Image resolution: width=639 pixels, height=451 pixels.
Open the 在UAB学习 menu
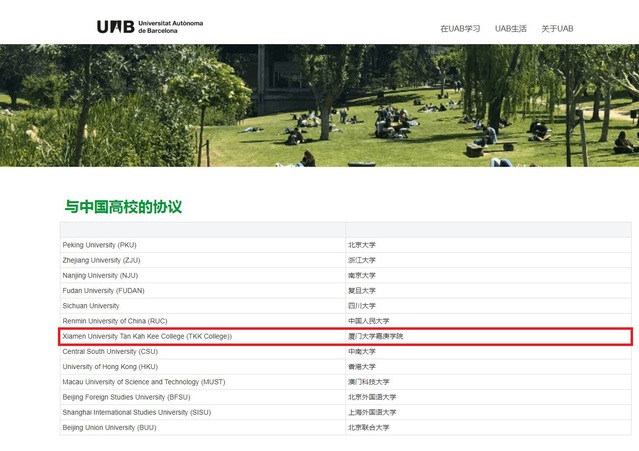coord(460,29)
